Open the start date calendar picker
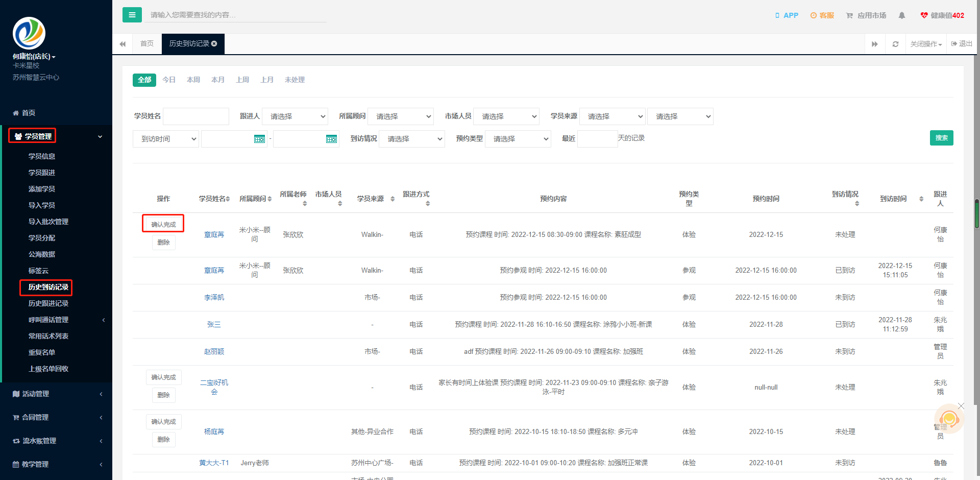Viewport: 980px width, 480px height. (259, 139)
